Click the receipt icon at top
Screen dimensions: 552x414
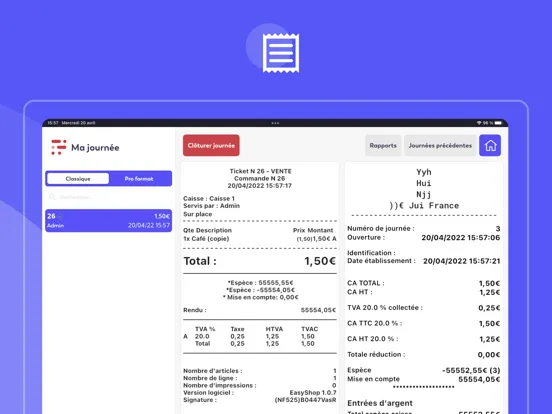point(281,53)
